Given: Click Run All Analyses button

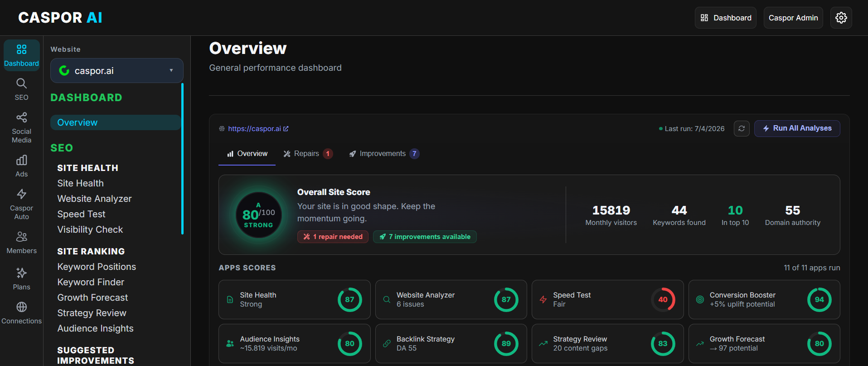Looking at the screenshot, I should click(x=797, y=128).
